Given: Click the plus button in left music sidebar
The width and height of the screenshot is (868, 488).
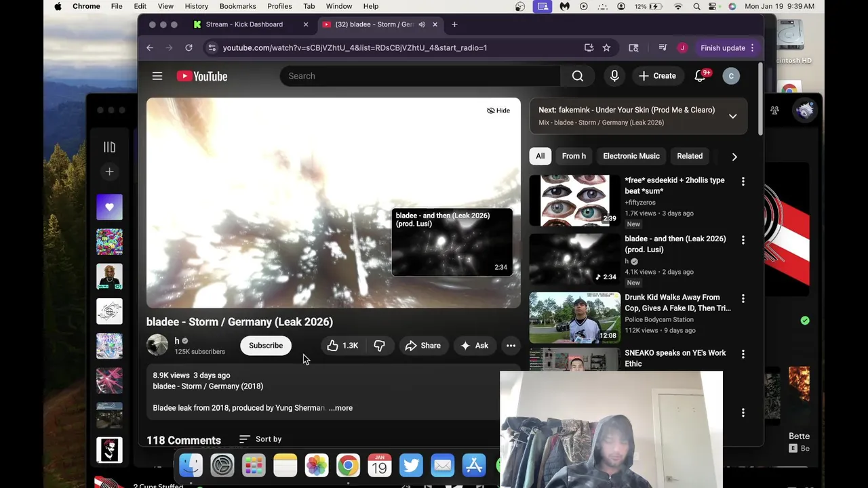Looking at the screenshot, I should [109, 171].
